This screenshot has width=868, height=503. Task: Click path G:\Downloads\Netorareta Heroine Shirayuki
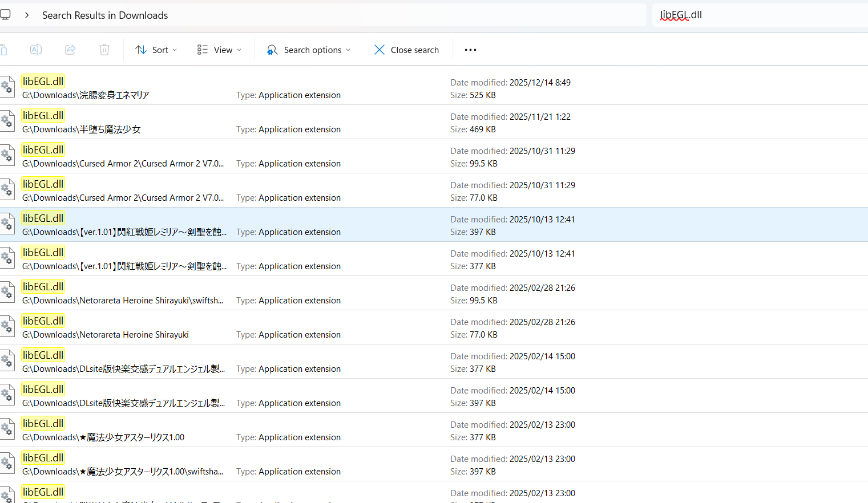(106, 335)
